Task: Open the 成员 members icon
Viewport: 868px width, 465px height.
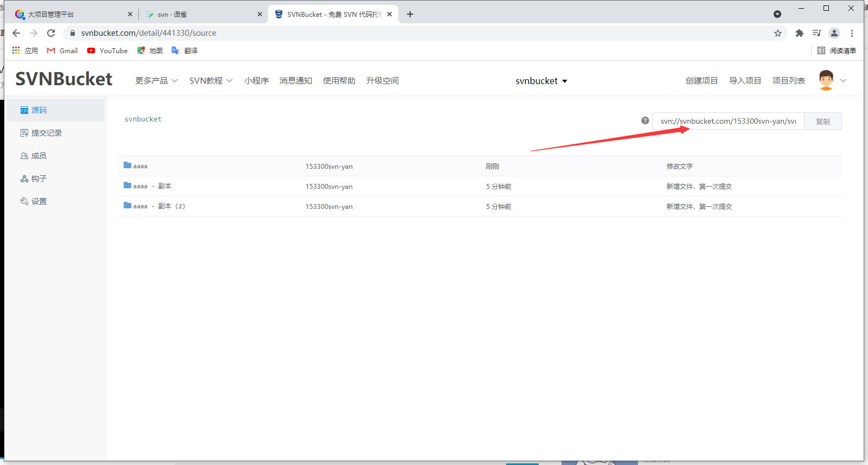Action: (24, 156)
